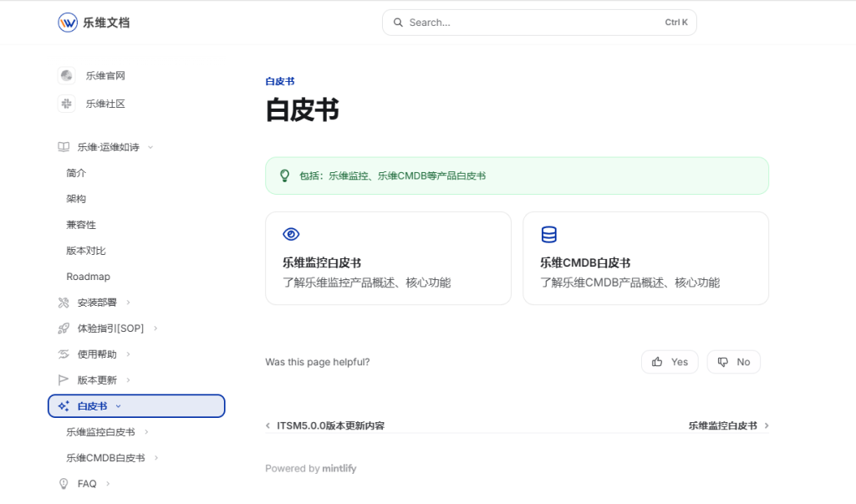Expand the 使用帮助 chevron

pyautogui.click(x=128, y=354)
